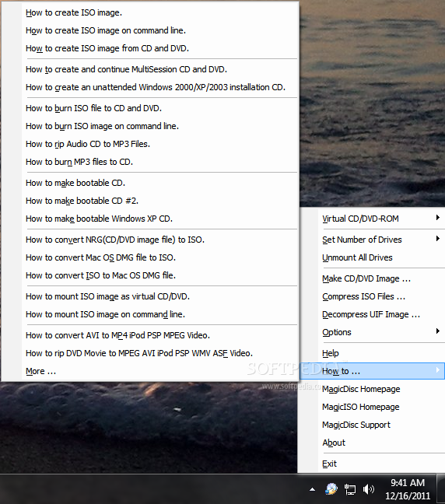
Task: Open the Help menu item
Action: [373, 353]
